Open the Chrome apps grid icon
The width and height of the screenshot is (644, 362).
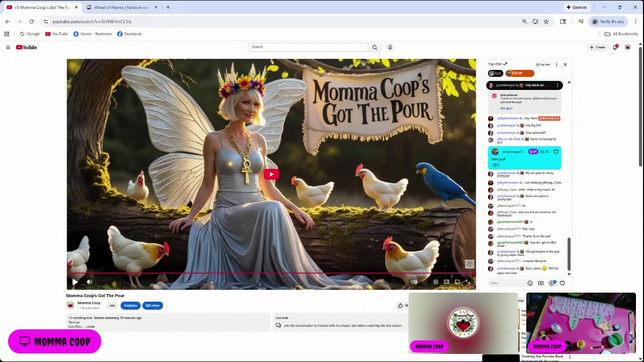pyautogui.click(x=7, y=34)
